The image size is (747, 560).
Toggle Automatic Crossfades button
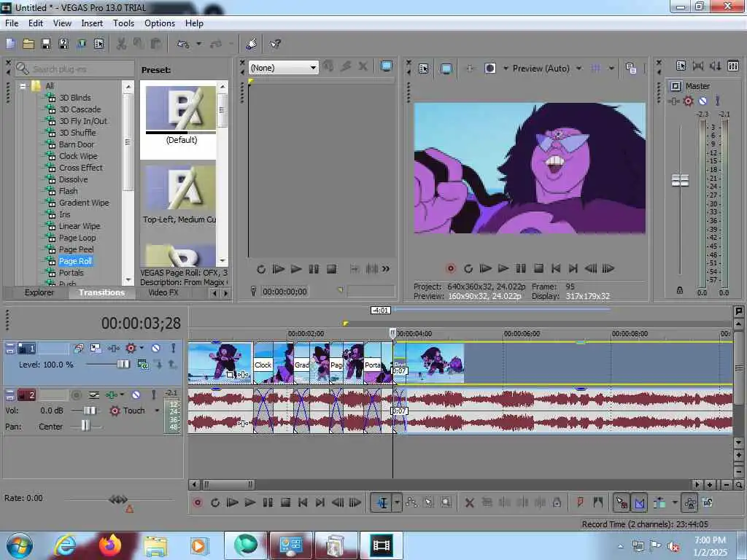coord(639,502)
